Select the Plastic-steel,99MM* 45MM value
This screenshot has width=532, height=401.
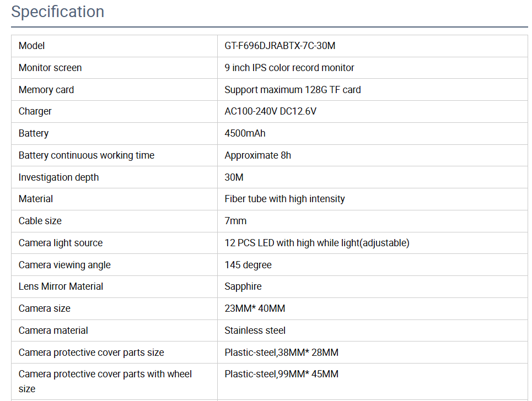[281, 374]
